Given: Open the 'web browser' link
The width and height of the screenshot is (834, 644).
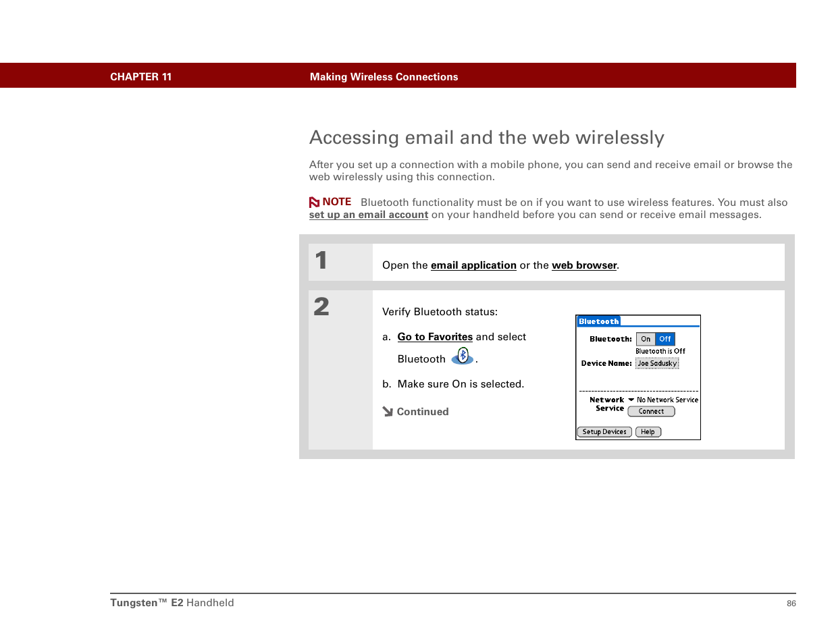Looking at the screenshot, I should tap(584, 265).
